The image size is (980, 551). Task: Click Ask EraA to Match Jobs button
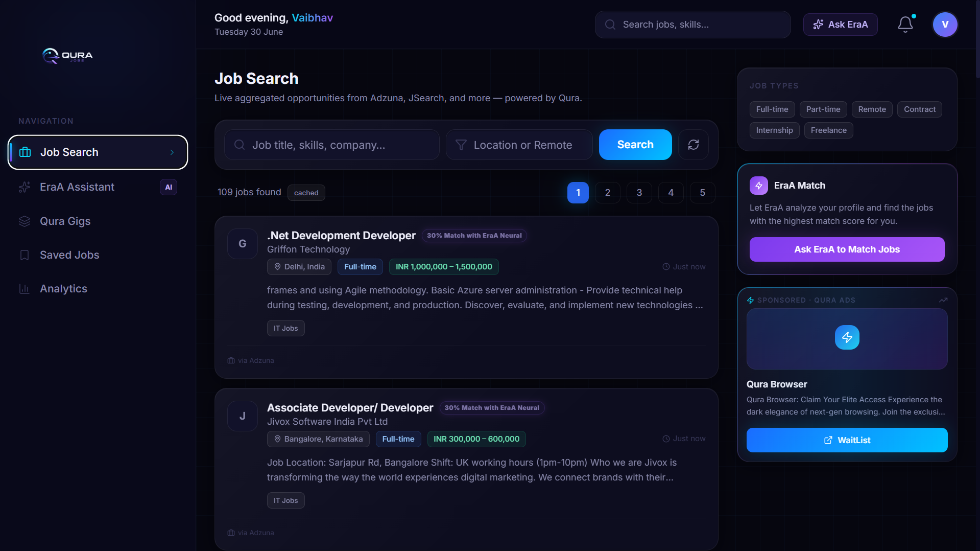847,249
